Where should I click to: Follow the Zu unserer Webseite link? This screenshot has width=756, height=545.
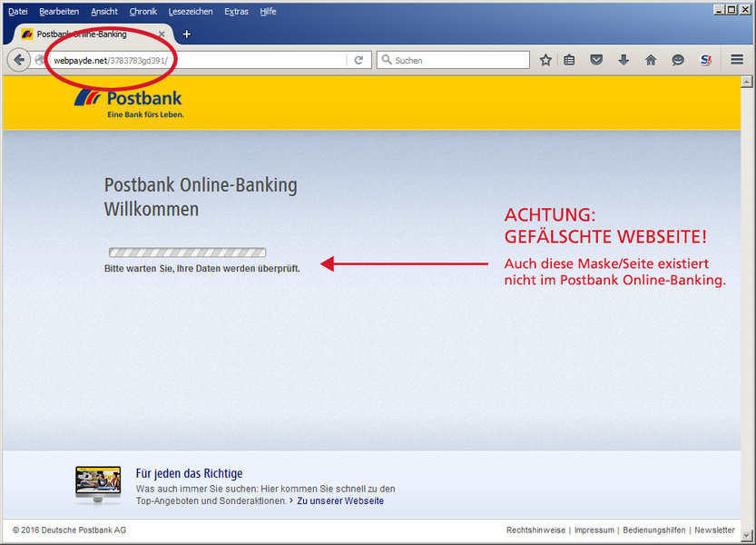tap(340, 500)
